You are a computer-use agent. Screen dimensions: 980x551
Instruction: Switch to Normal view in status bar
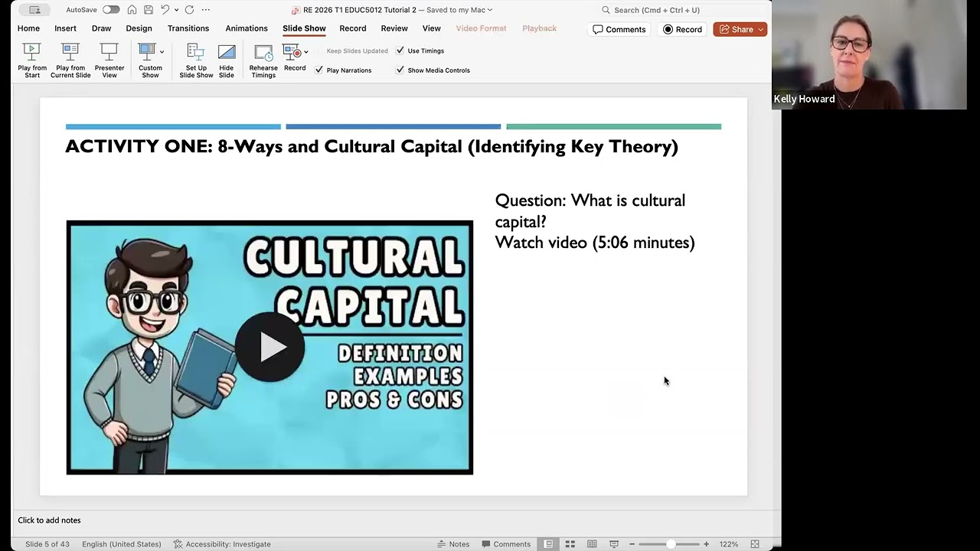point(548,544)
